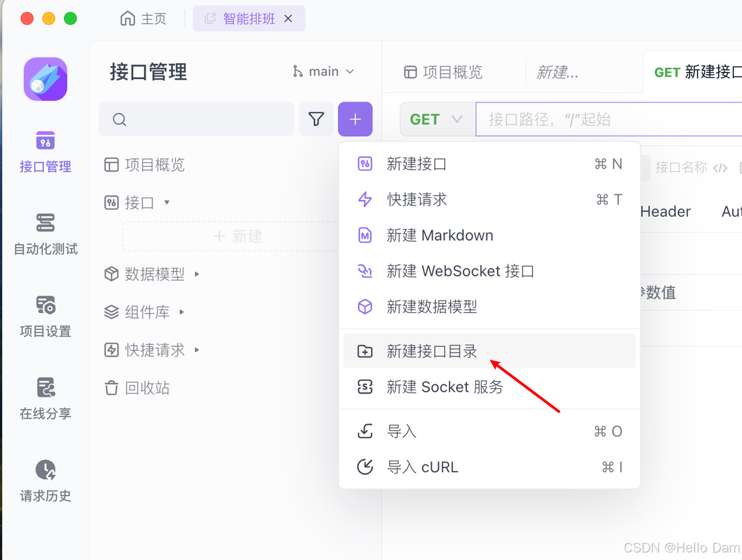Switch to the Header params tab
Viewport: 742px width, 560px height.
[x=665, y=212]
